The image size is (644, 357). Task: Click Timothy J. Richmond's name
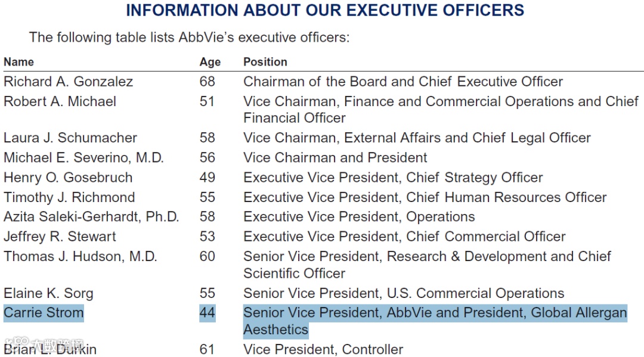coord(69,197)
